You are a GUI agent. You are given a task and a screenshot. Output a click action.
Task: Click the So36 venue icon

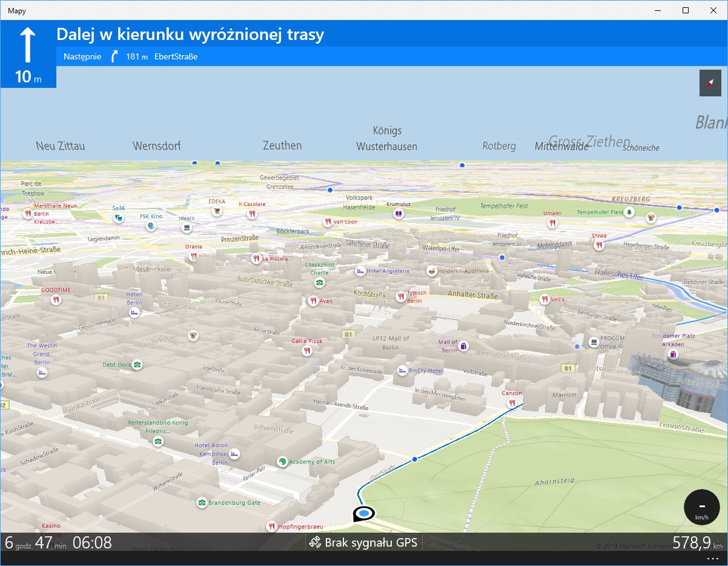tap(119, 218)
